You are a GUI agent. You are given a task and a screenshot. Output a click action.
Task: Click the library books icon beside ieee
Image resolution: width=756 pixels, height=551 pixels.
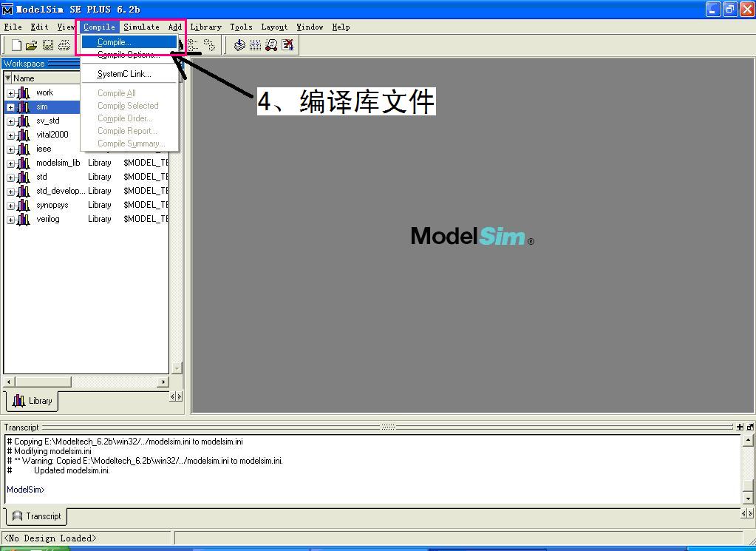(23, 149)
